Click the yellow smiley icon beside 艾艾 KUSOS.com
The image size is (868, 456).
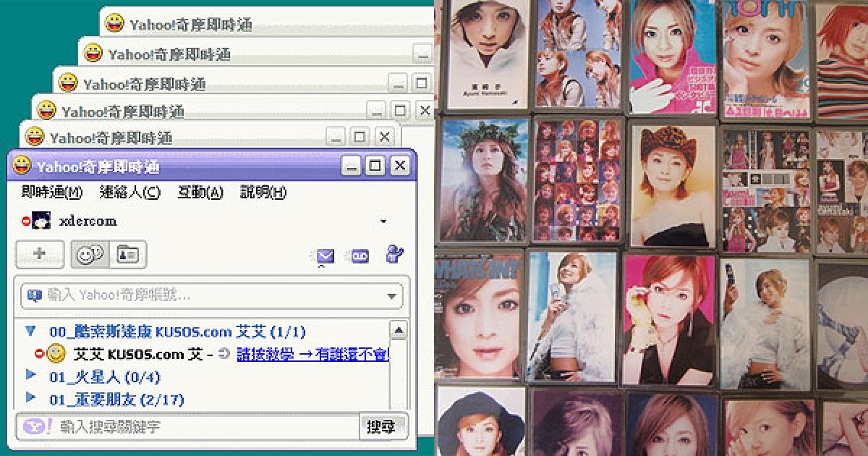(x=56, y=354)
